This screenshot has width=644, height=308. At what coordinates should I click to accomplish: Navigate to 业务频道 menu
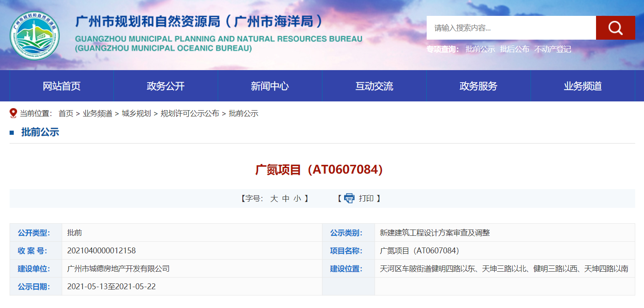pos(583,86)
